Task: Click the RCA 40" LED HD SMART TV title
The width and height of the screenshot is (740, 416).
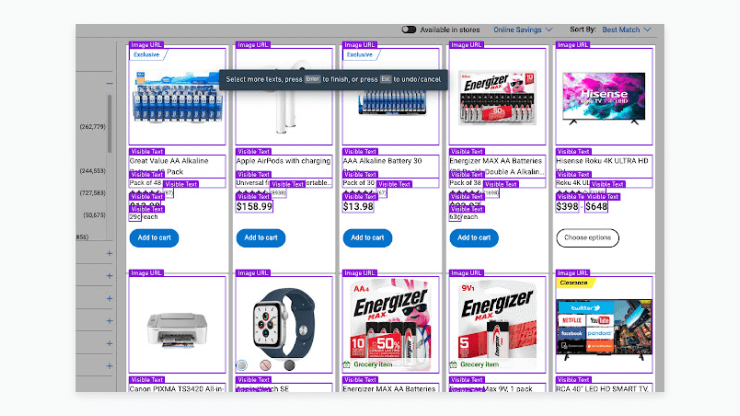Action: (604, 389)
